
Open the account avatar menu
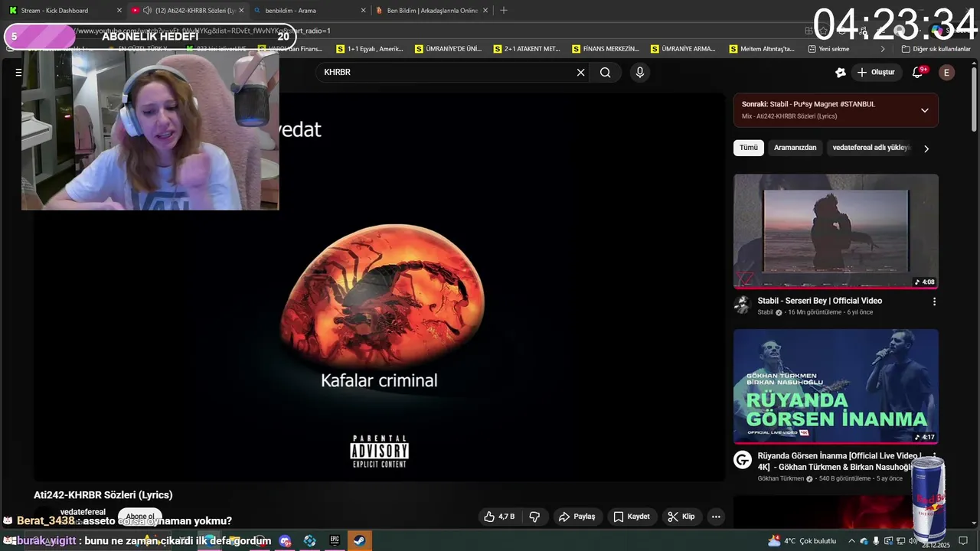click(946, 72)
